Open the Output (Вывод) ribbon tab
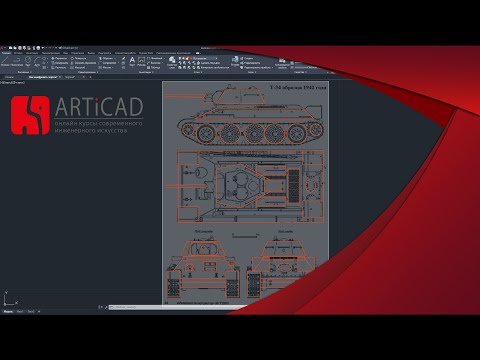Image resolution: width=480 pixels, height=360 pixels. coord(91,53)
